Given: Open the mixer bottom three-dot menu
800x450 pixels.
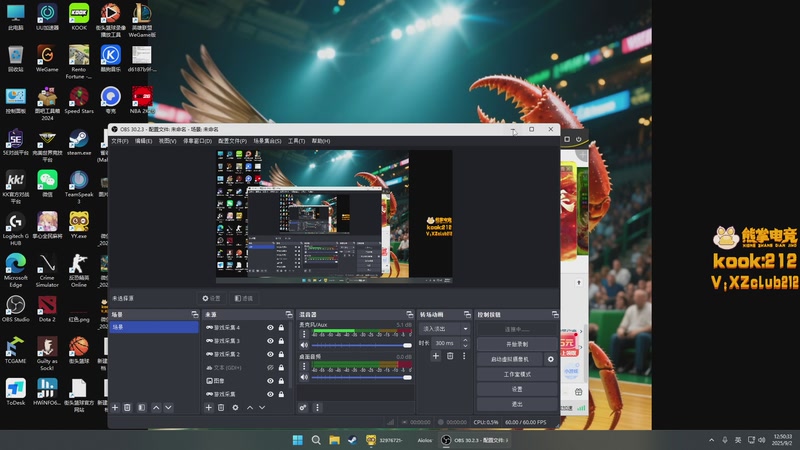Looking at the screenshot, I should (317, 408).
